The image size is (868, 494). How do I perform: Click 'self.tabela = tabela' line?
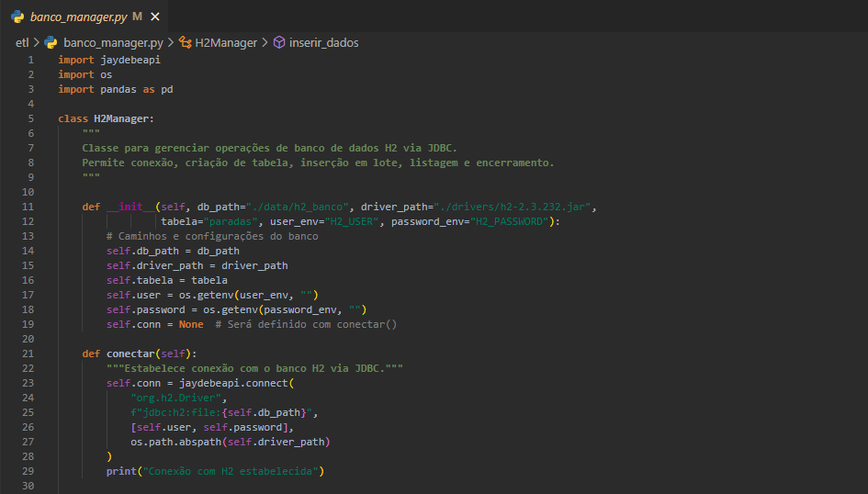point(166,280)
